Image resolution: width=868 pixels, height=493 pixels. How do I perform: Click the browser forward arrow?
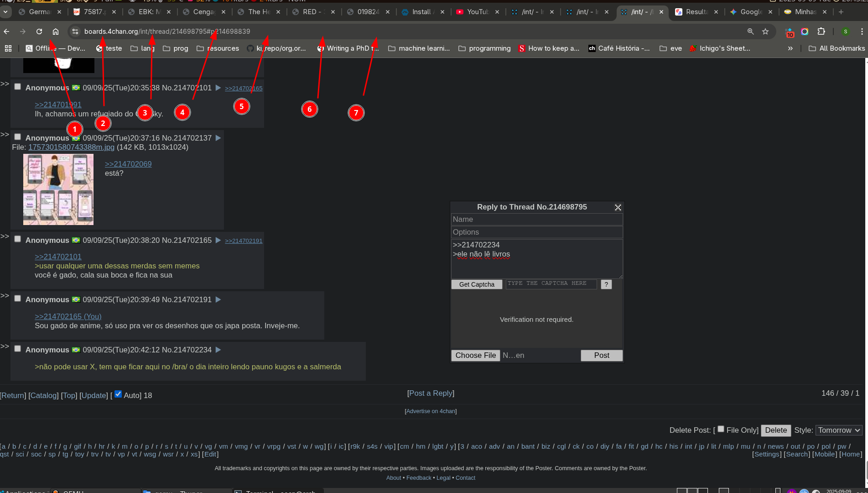pyautogui.click(x=23, y=31)
